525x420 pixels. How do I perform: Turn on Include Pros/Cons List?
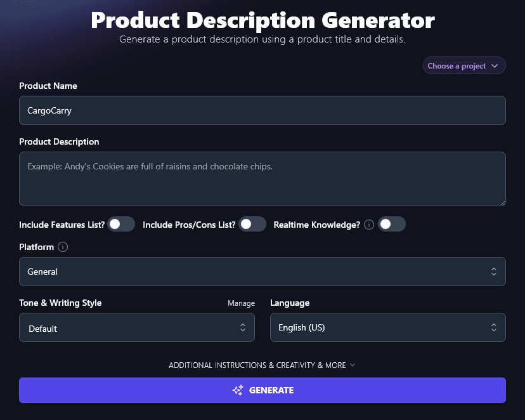pos(252,224)
